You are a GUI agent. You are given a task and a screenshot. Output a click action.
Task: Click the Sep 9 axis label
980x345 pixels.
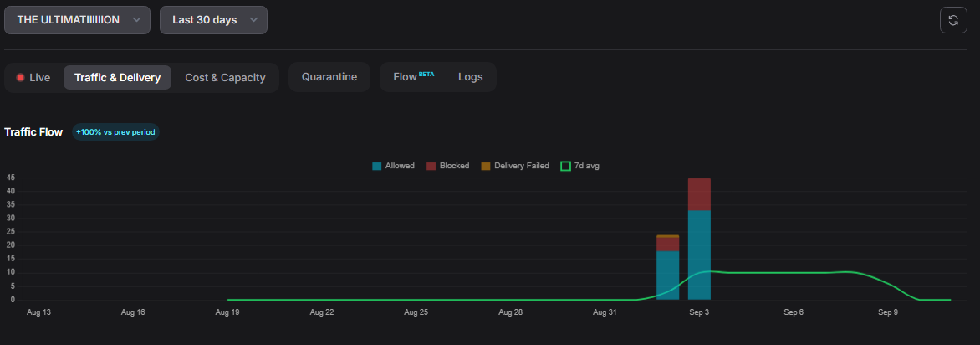887,312
